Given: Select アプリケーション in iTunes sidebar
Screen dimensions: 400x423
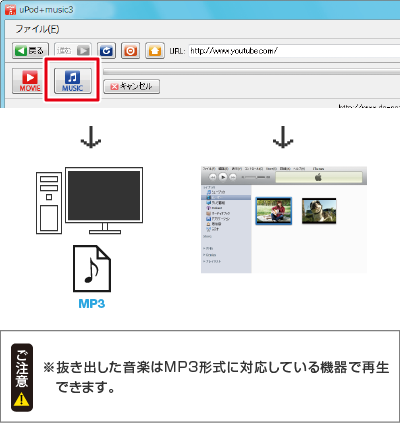Looking at the screenshot, I should coord(218,219).
